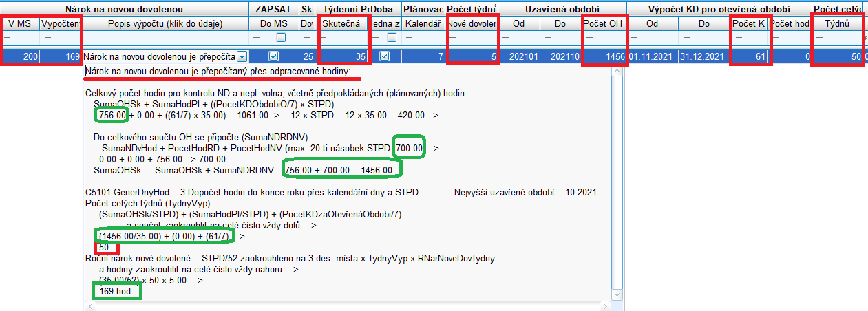The image size is (868, 311).
Task: Click the Týdenní PrDoba group header
Action: 359,9
